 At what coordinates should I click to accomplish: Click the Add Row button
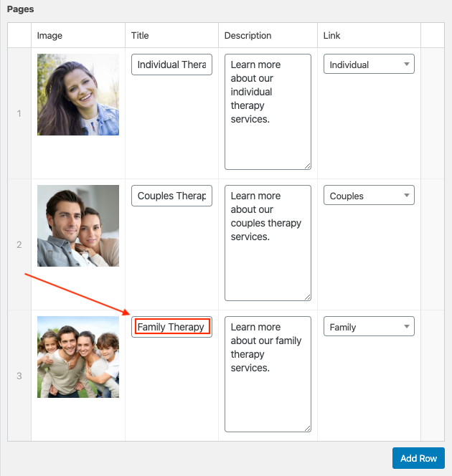pos(418,459)
